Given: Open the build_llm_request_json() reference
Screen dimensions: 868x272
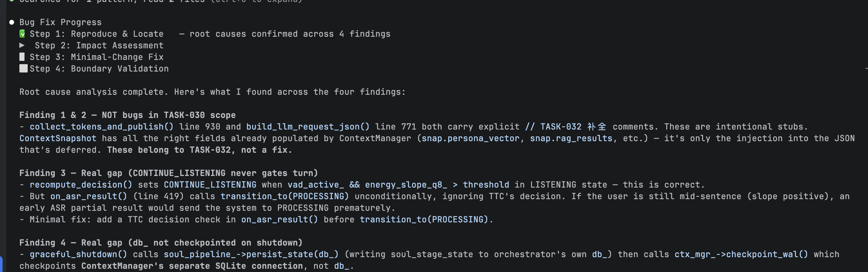Looking at the screenshot, I should click(x=308, y=127).
